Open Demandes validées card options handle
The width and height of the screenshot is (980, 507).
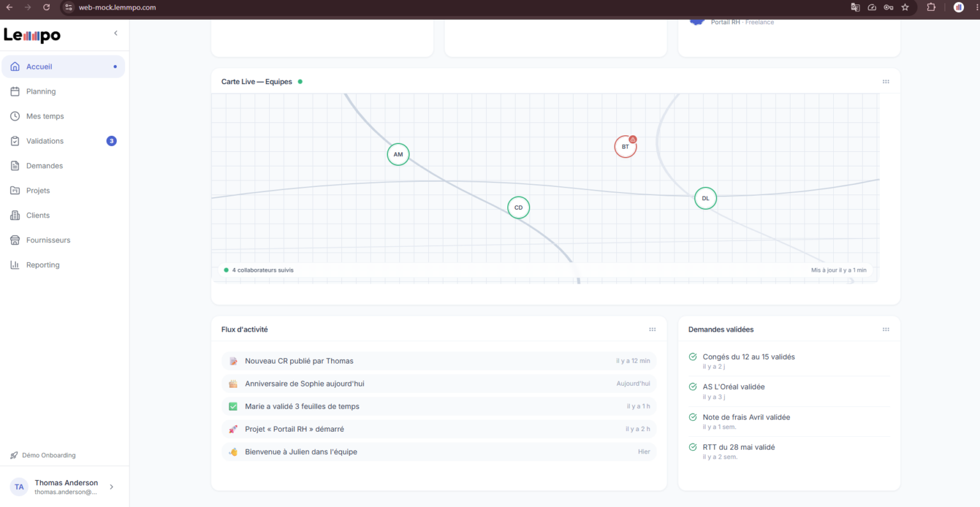[x=886, y=330]
